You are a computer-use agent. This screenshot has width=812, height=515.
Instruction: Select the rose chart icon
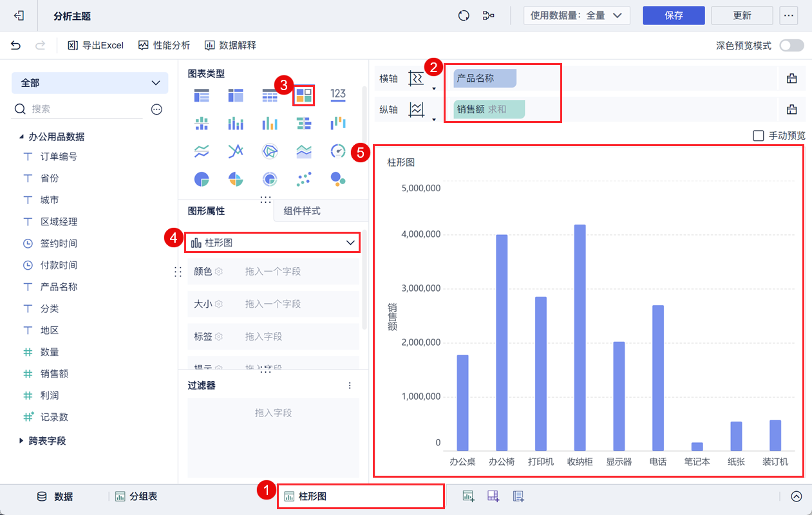236,179
